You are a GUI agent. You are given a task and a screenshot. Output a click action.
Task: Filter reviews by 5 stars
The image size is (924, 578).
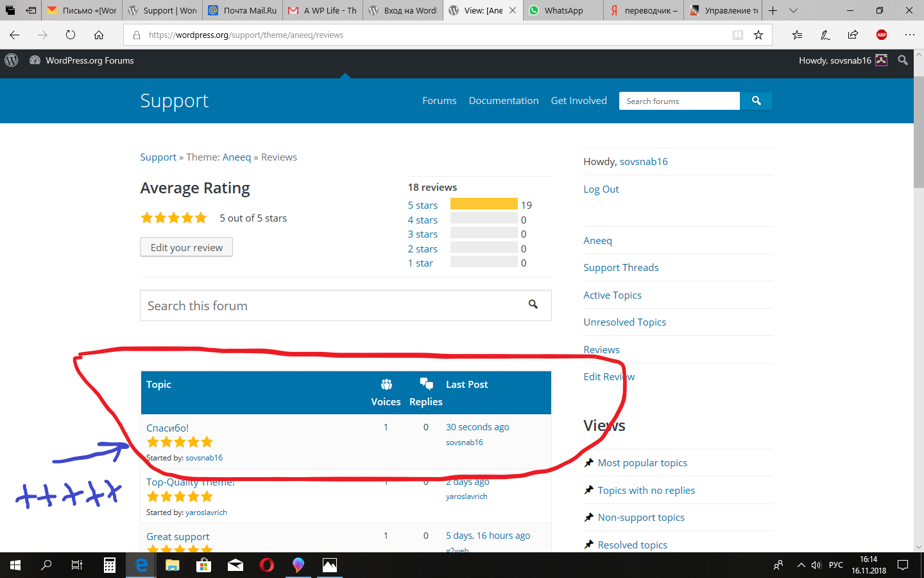tap(423, 205)
